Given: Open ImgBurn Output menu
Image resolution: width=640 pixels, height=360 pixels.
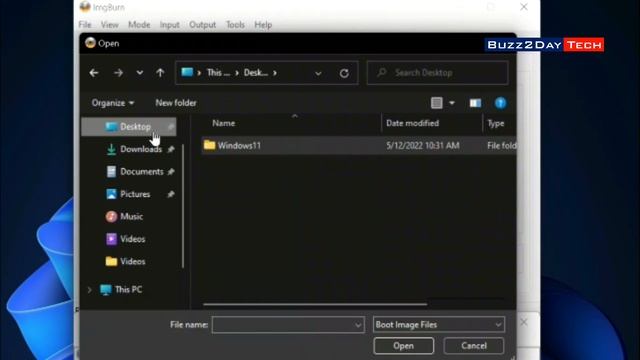Looking at the screenshot, I should point(202,25).
